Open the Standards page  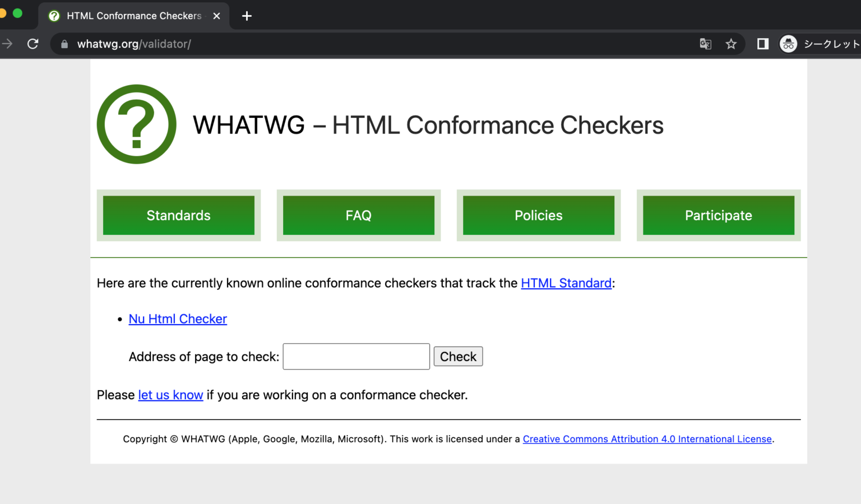[x=178, y=215]
